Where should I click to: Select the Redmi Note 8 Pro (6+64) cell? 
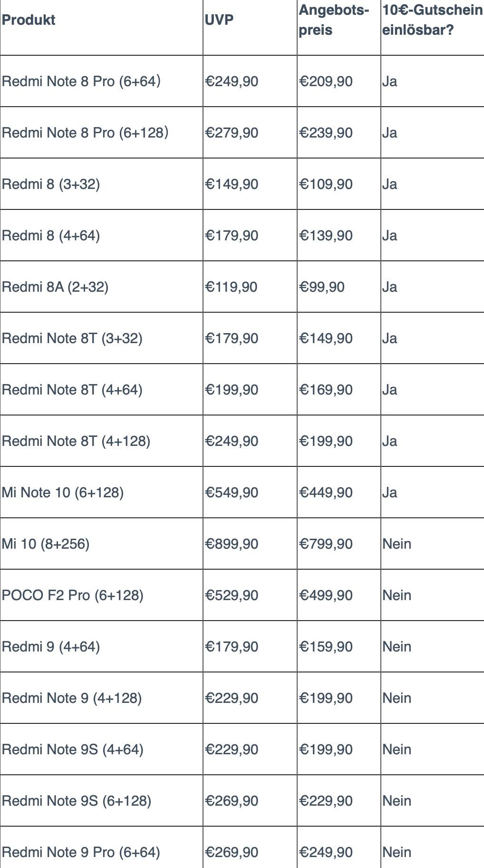click(x=81, y=81)
